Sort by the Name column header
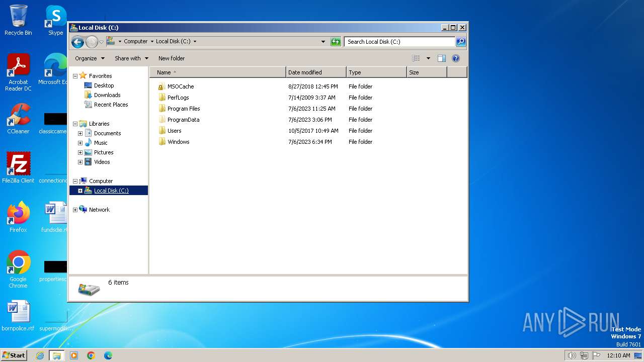 (218, 72)
